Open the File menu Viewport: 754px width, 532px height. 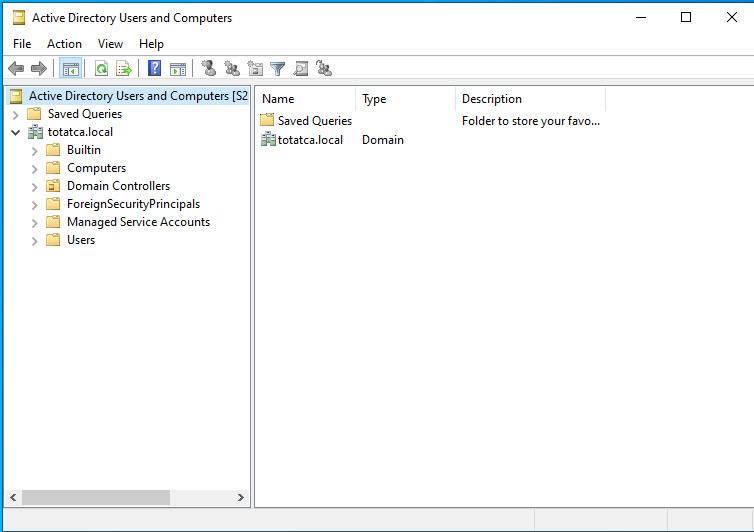pyautogui.click(x=22, y=44)
